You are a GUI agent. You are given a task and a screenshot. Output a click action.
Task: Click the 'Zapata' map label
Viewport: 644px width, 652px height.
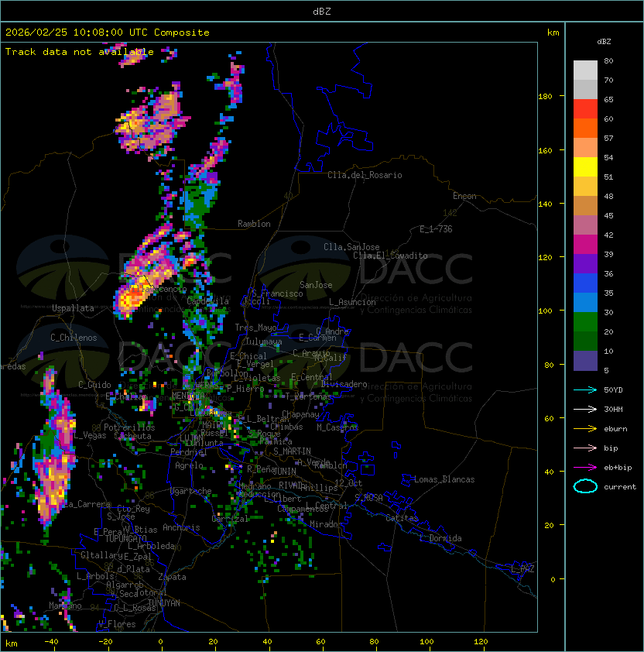(x=172, y=577)
